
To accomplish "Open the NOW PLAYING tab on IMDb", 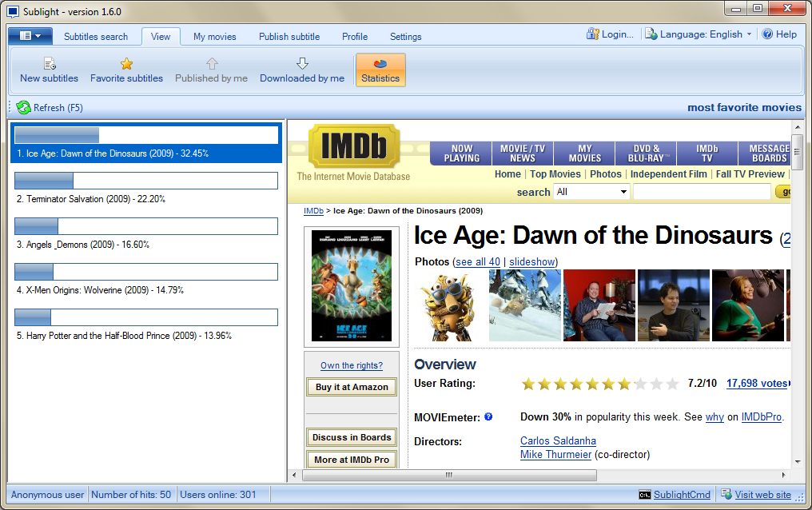I will (461, 153).
